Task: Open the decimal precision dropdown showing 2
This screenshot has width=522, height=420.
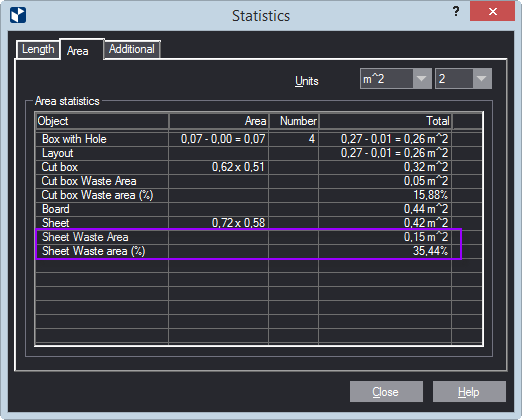Action: click(x=463, y=79)
